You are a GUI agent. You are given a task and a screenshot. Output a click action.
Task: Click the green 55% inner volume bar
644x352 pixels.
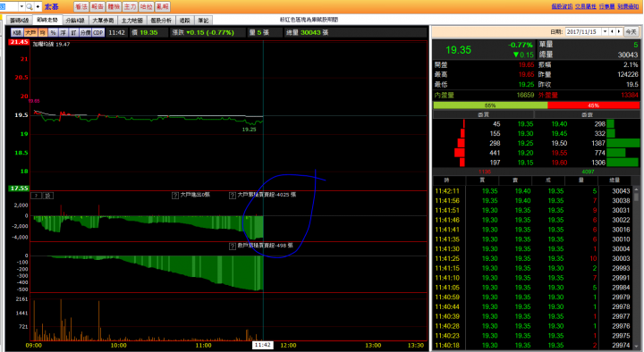pyautogui.click(x=490, y=105)
